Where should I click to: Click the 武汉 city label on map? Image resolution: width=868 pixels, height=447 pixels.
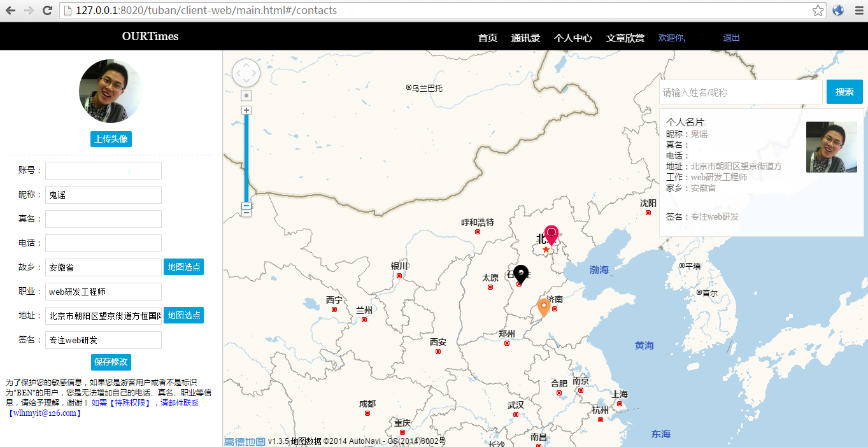[516, 405]
